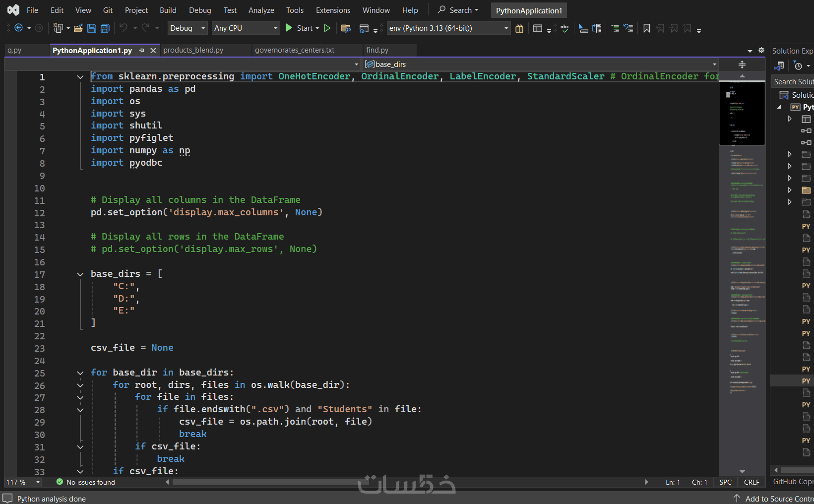Image resolution: width=814 pixels, height=504 pixels.
Task: Click the Ln: 1 line indicator
Action: click(x=673, y=482)
